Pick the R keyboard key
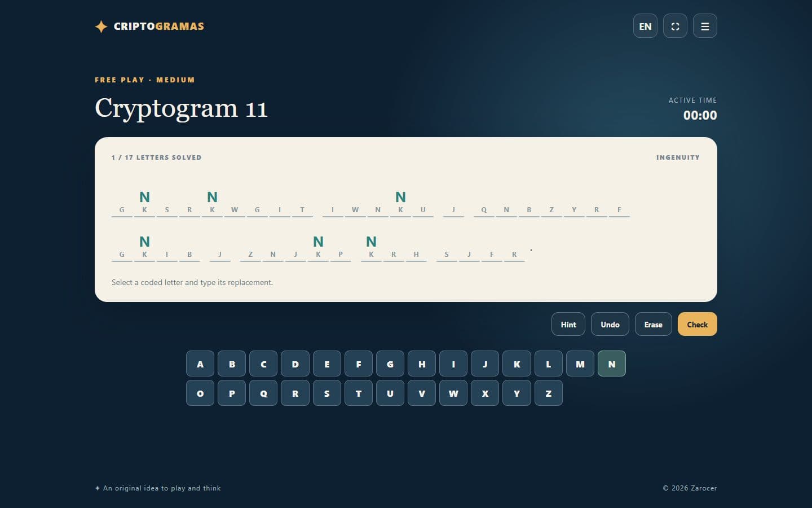This screenshot has height=508, width=812. click(x=295, y=393)
